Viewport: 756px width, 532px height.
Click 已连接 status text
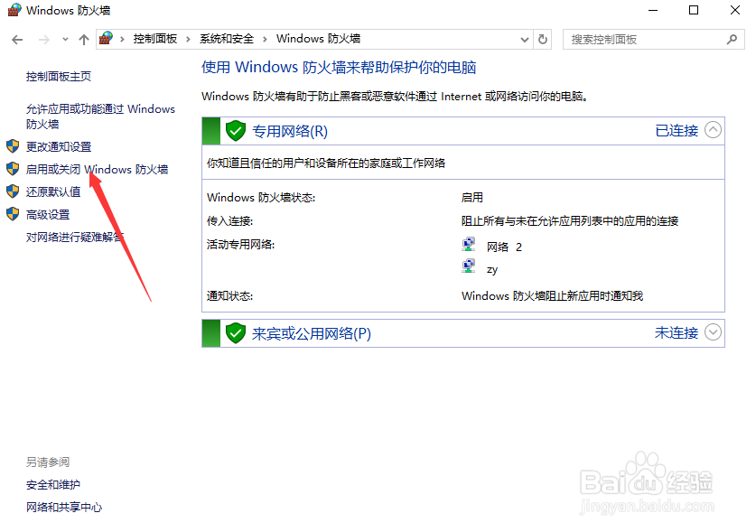pos(677,131)
